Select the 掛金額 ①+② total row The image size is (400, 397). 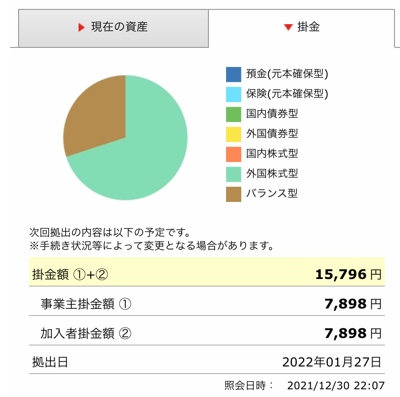207,272
